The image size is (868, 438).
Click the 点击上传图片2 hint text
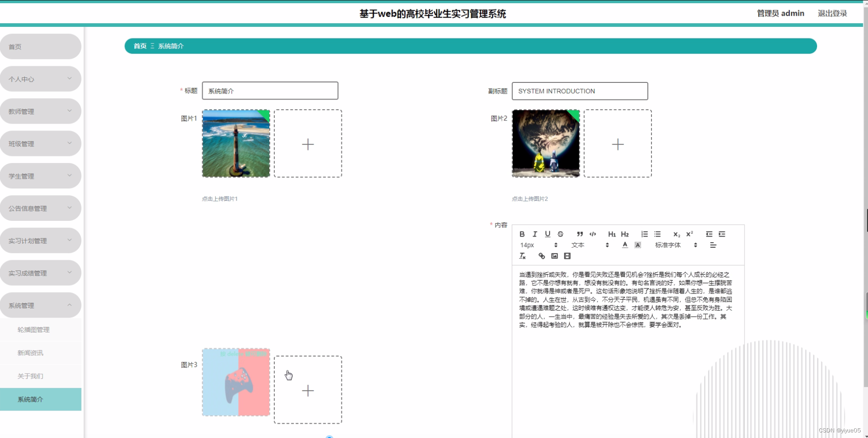pyautogui.click(x=530, y=199)
